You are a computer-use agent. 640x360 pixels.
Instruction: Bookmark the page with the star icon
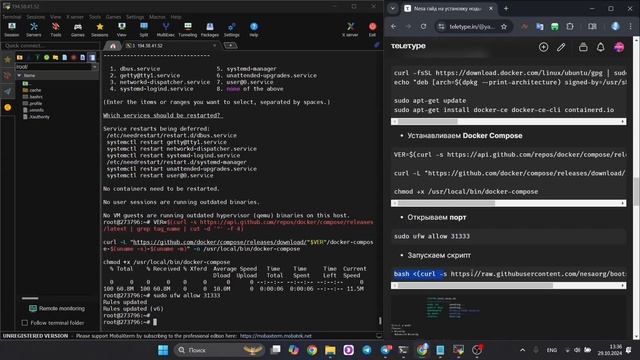tap(504, 27)
